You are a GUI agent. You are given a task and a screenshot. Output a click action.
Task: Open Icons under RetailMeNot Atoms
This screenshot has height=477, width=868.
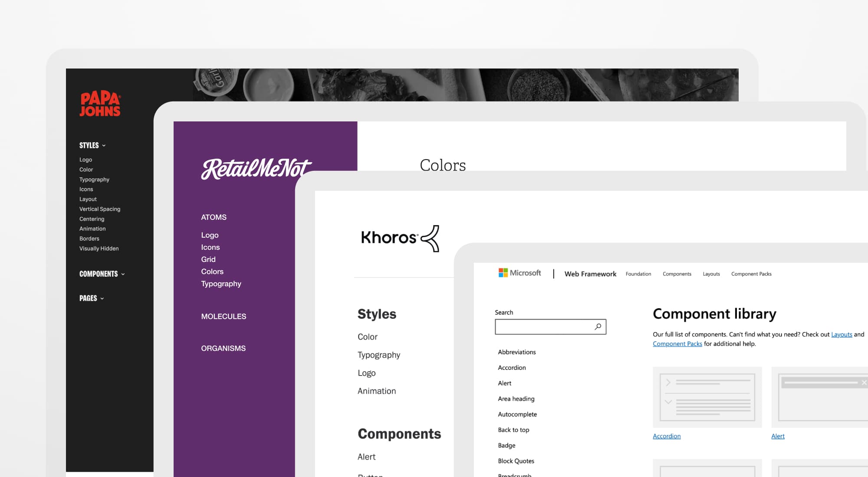(x=210, y=247)
